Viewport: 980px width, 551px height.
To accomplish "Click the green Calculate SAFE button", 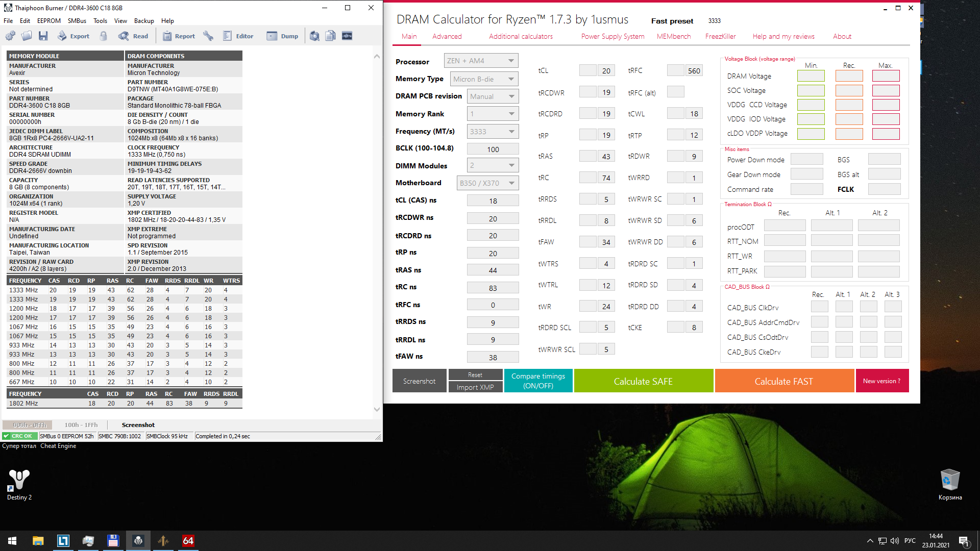I will click(643, 381).
